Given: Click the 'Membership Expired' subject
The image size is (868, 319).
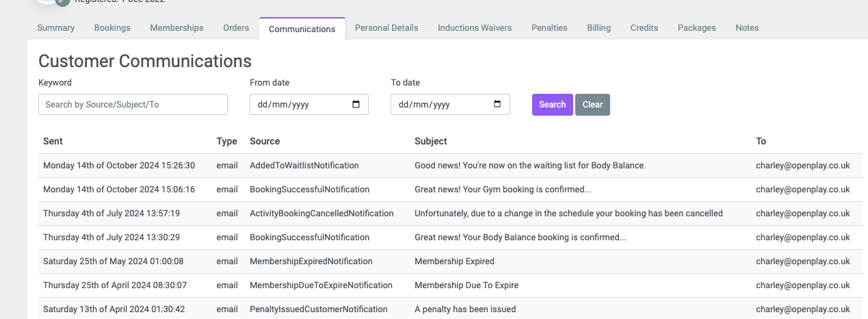Looking at the screenshot, I should tap(454, 261).
